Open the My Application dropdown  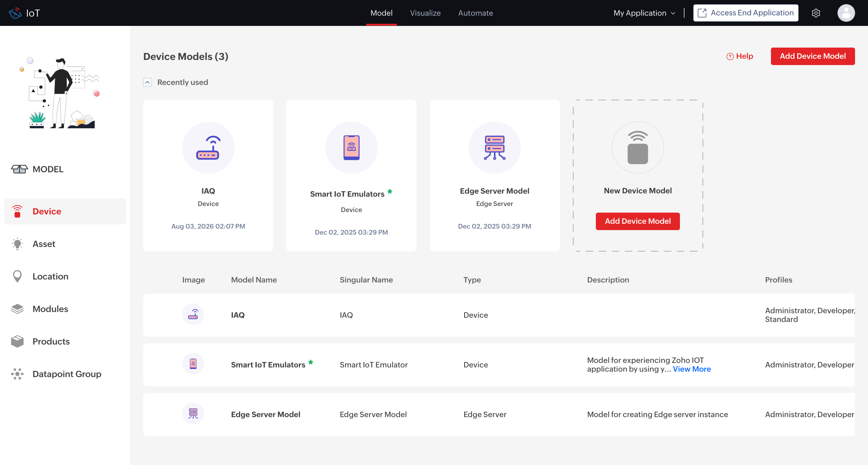644,13
